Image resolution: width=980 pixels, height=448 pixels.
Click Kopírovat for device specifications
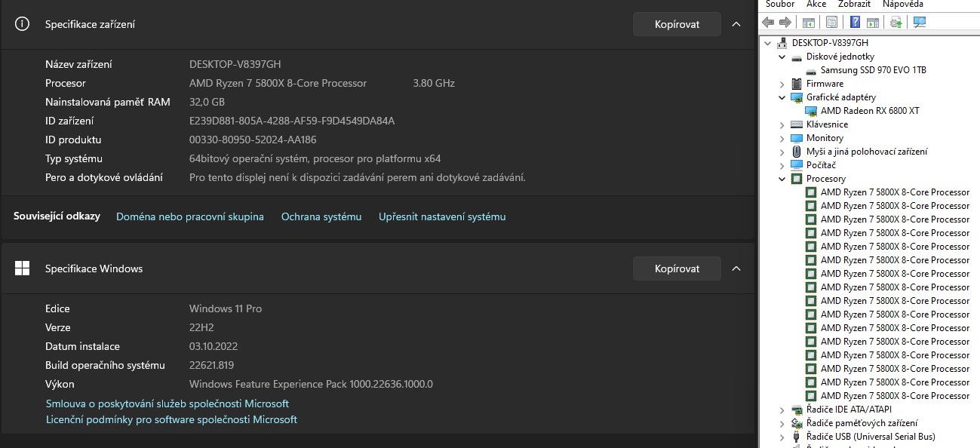click(677, 24)
